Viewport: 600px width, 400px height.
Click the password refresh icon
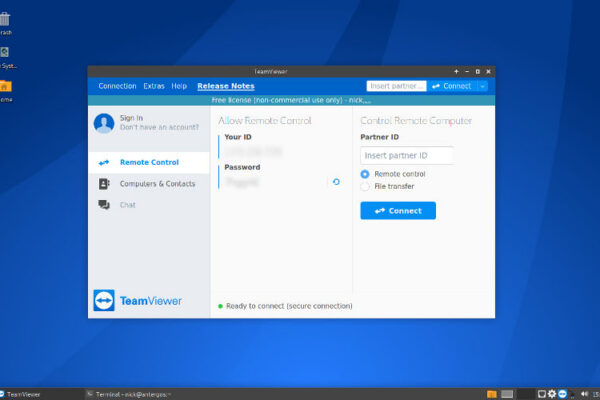336,182
